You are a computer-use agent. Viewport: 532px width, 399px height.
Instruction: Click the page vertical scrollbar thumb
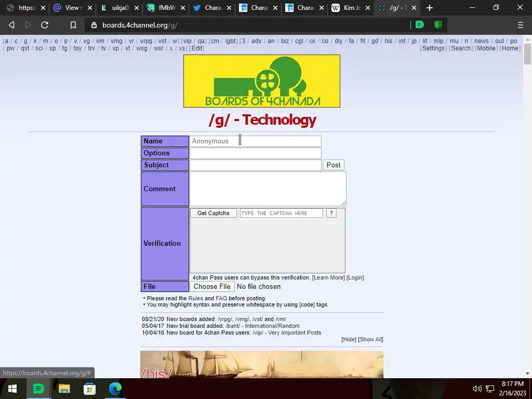527,54
